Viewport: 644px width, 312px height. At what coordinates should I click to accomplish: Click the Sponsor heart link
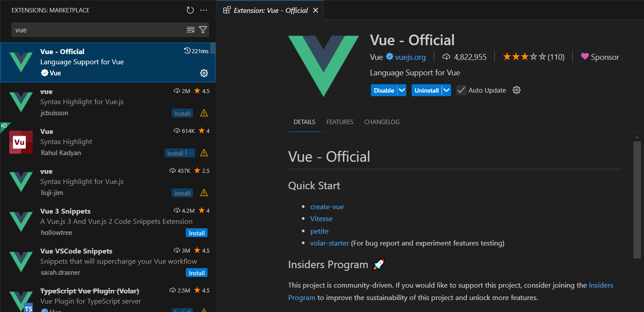(600, 57)
